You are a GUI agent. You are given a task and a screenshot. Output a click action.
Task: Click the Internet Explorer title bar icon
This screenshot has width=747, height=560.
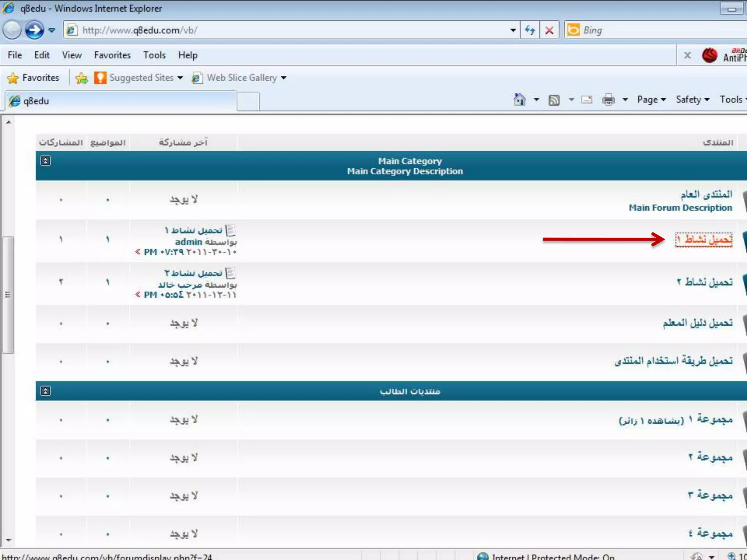[9, 8]
